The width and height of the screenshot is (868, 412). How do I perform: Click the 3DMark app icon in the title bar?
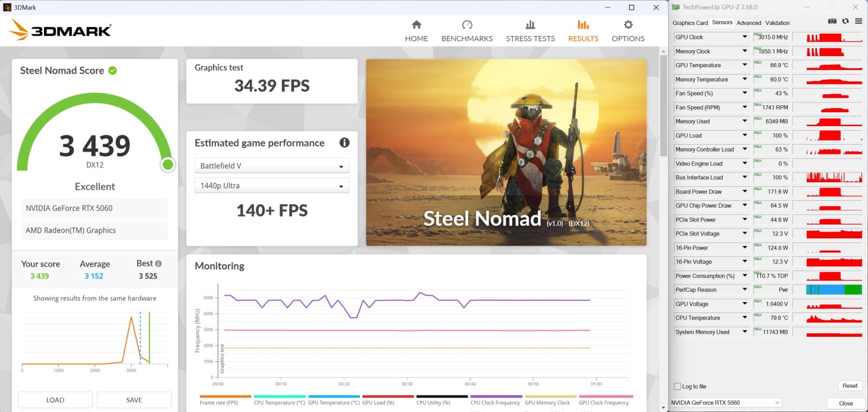point(6,7)
